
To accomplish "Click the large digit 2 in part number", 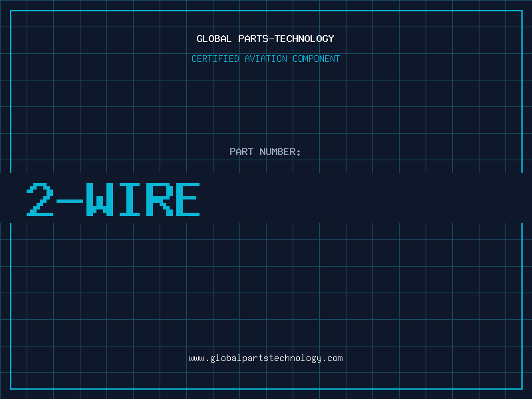I will [x=40, y=199].
